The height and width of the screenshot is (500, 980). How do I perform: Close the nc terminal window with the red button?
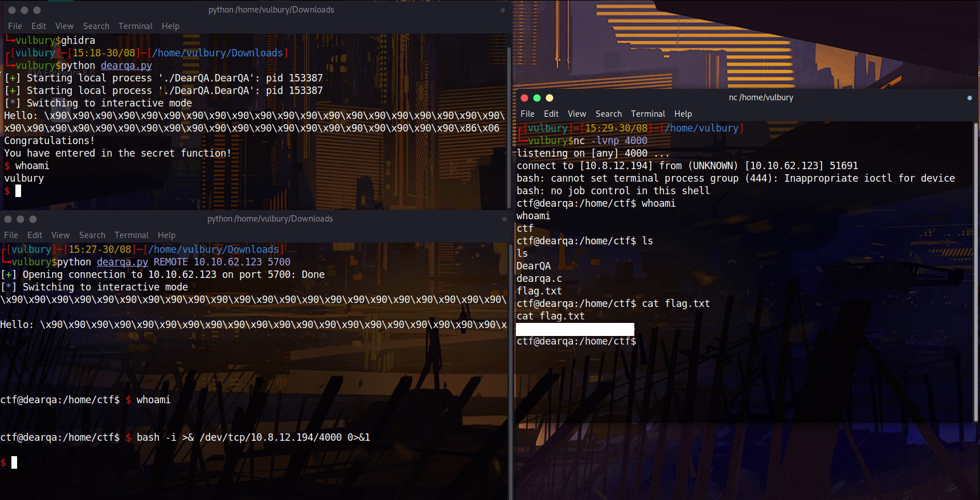tap(524, 98)
